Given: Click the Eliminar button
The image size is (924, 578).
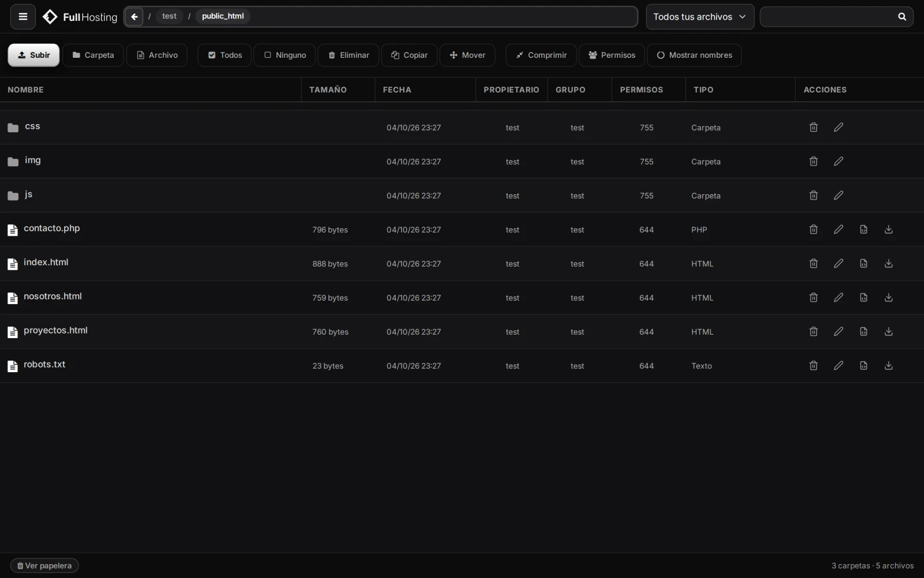Looking at the screenshot, I should [348, 55].
